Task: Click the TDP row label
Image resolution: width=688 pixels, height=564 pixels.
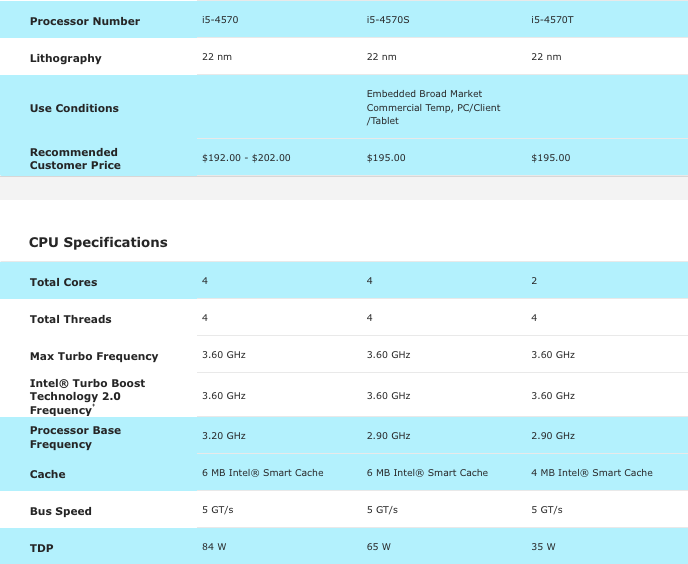Action: tap(42, 548)
